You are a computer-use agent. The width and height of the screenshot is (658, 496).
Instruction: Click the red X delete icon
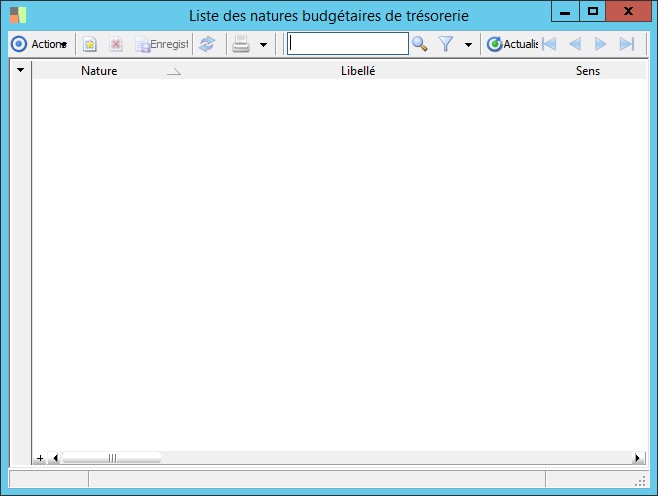[x=116, y=44]
